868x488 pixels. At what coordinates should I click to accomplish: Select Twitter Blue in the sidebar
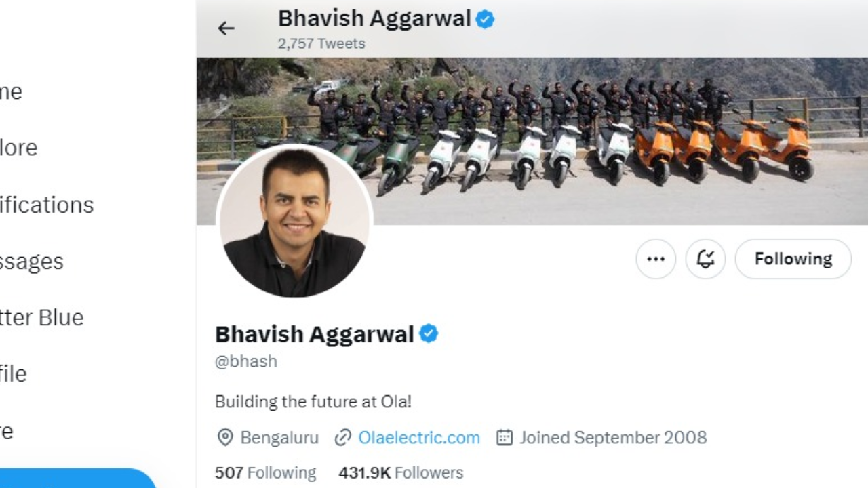pos(42,317)
